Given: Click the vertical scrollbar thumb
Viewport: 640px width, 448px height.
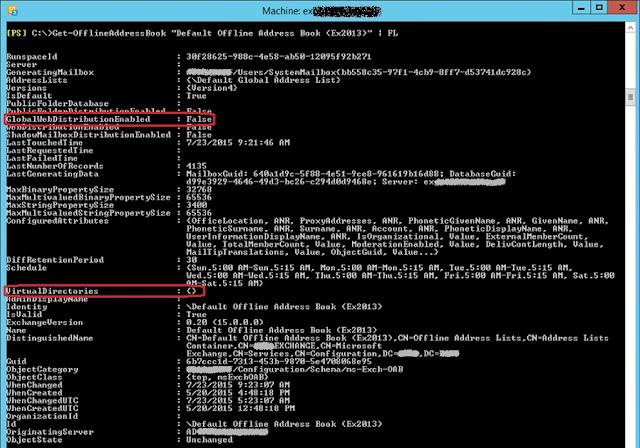Looking at the screenshot, I should click(x=630, y=97).
